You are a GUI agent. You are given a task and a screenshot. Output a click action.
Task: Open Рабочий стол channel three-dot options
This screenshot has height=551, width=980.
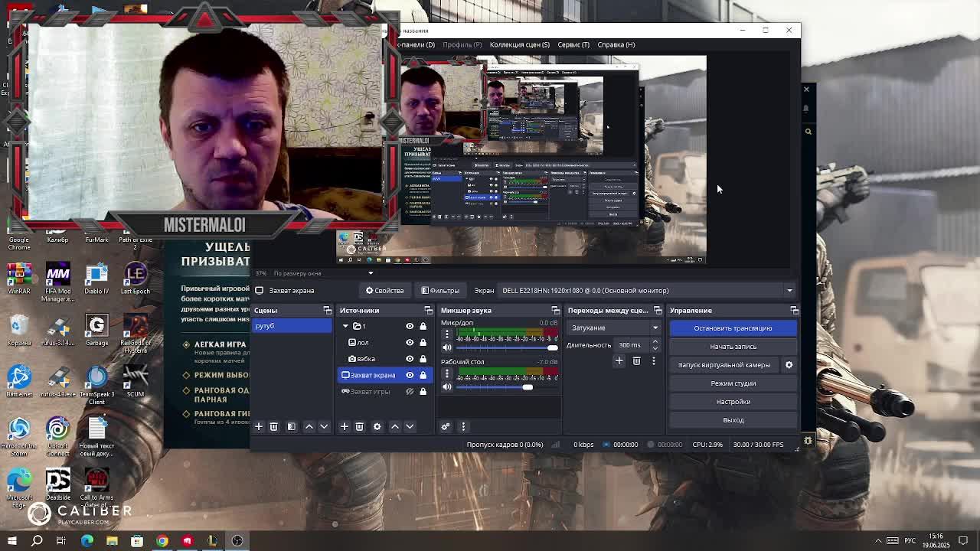coord(447,373)
